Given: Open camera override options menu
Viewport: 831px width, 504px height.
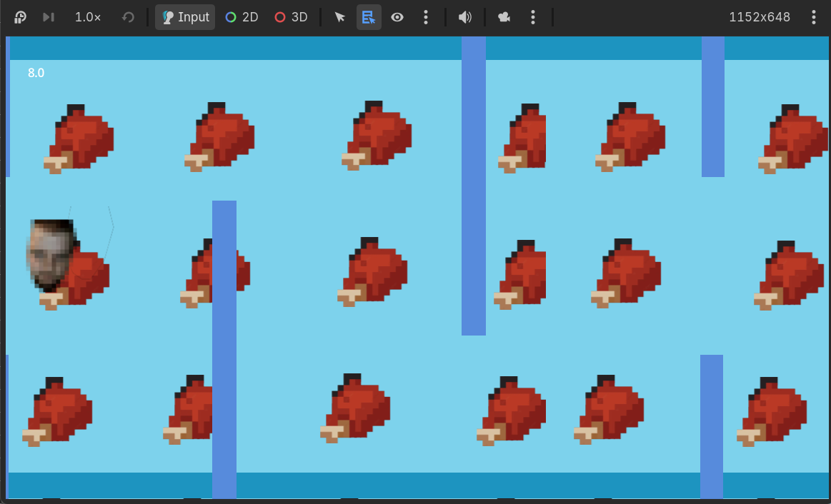Looking at the screenshot, I should point(532,17).
